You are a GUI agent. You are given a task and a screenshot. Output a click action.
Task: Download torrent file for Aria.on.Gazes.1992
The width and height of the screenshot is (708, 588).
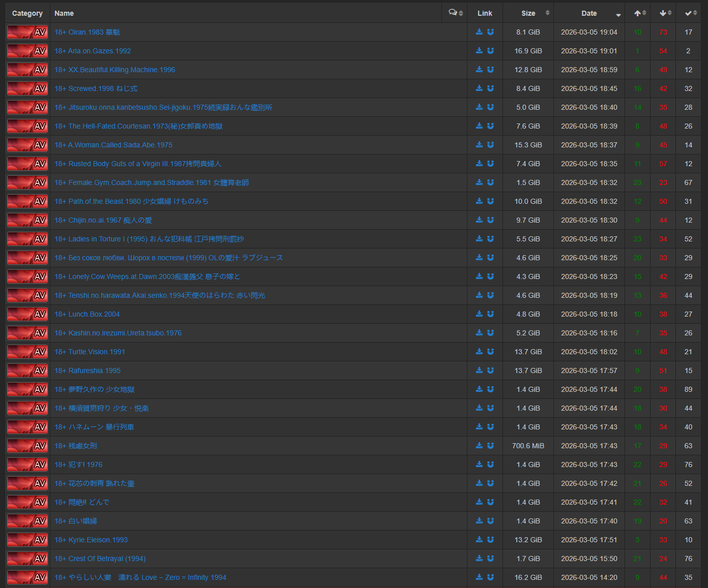pos(479,51)
